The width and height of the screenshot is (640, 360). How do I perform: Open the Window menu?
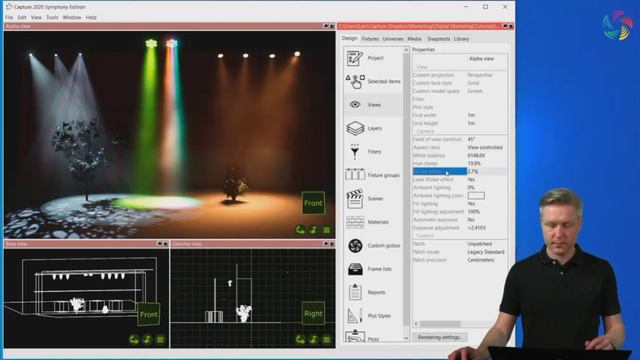(72, 18)
